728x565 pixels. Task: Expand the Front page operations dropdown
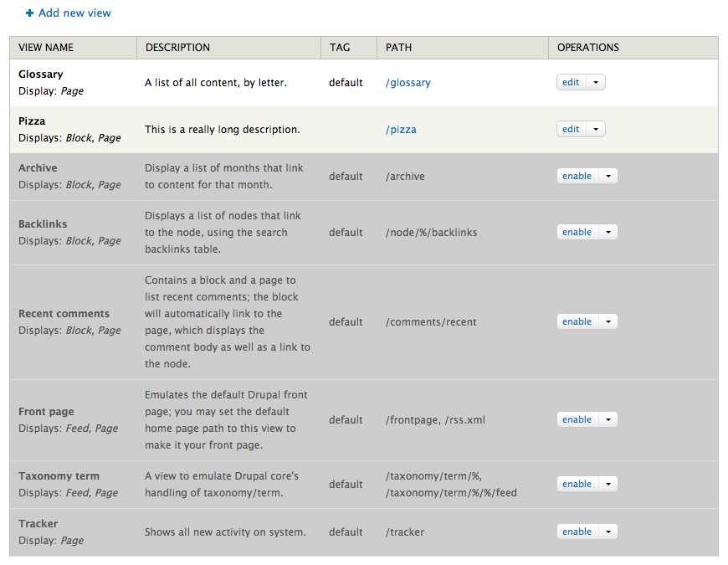(608, 419)
